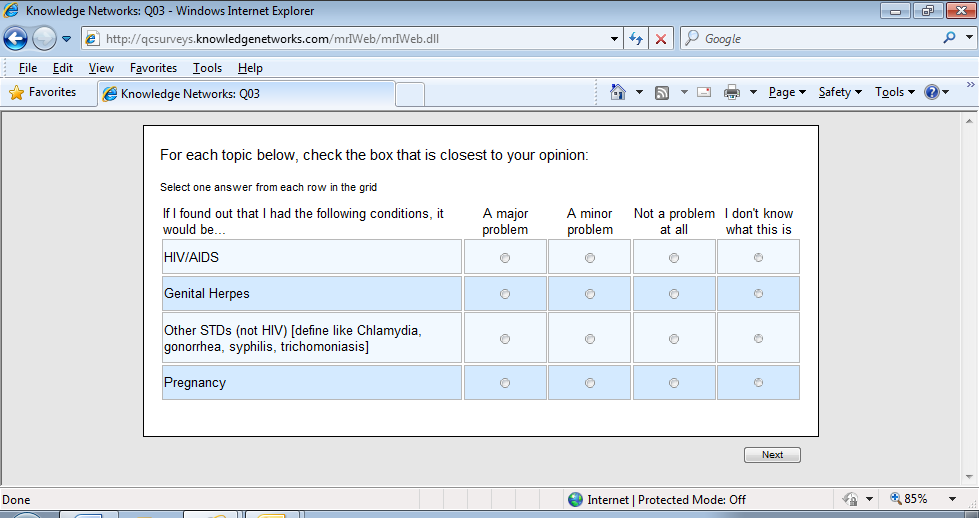
Task: Select A minor problem for Pregnancy
Action: point(589,383)
